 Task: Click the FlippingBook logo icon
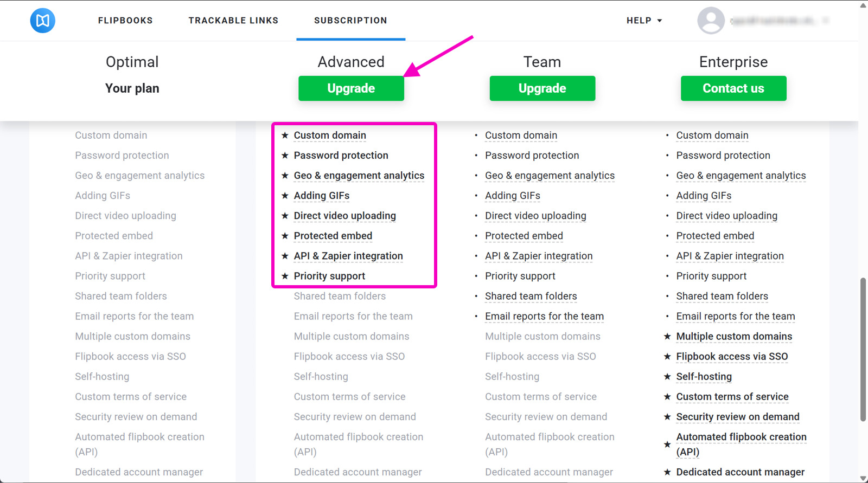[43, 21]
